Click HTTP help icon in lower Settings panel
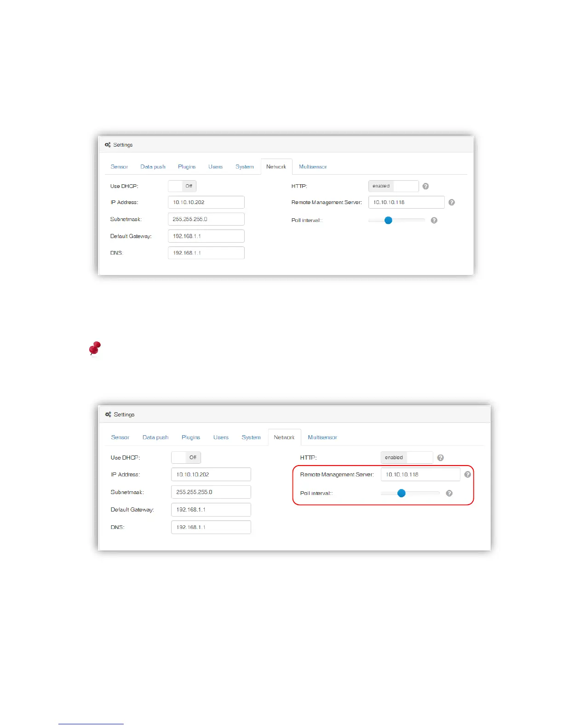 tap(440, 458)
